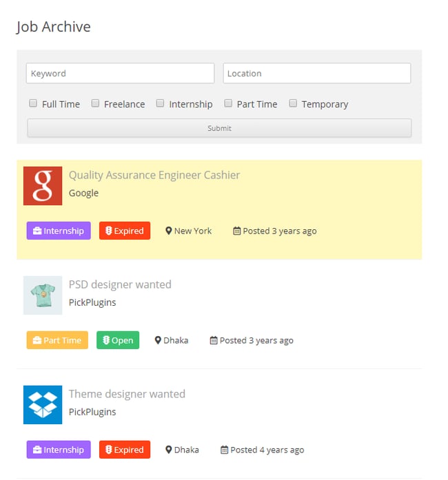Click the orange Part Time badge
This screenshot has height=480, width=448.
coord(57,340)
